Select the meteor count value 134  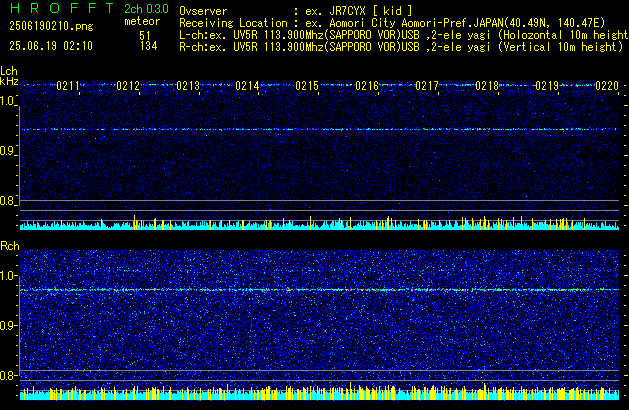[148, 46]
